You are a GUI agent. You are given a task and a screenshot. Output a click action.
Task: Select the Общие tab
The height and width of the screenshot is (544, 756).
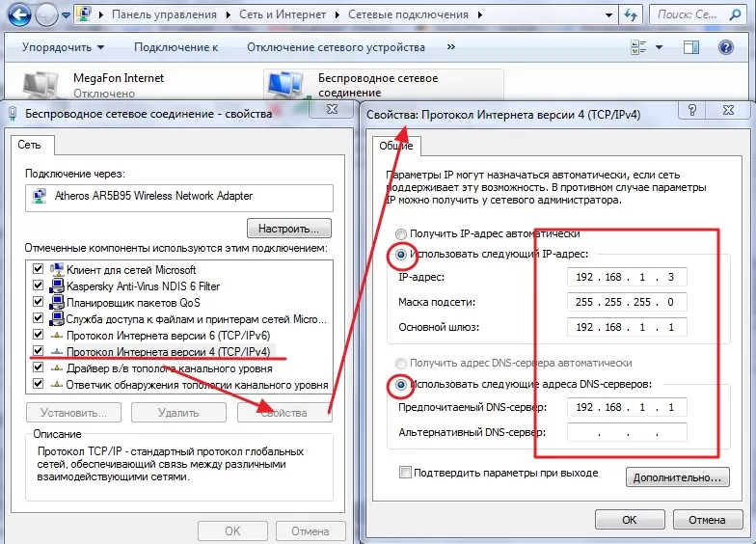point(395,146)
